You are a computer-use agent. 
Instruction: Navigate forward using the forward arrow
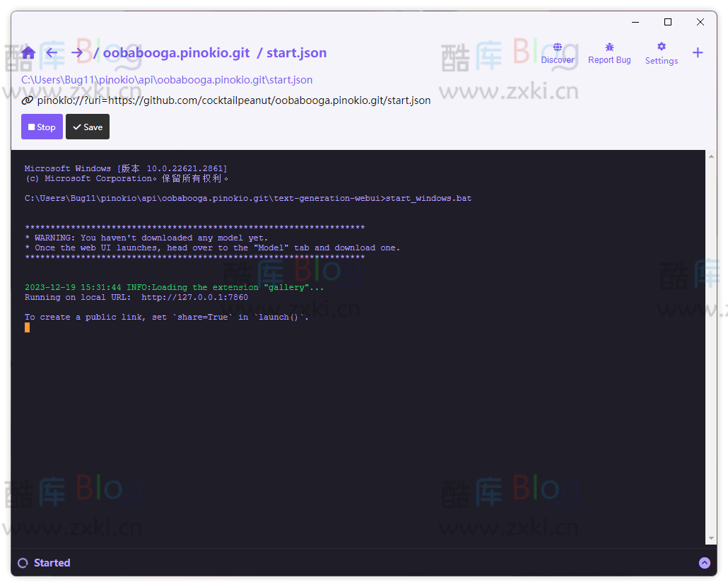[76, 52]
